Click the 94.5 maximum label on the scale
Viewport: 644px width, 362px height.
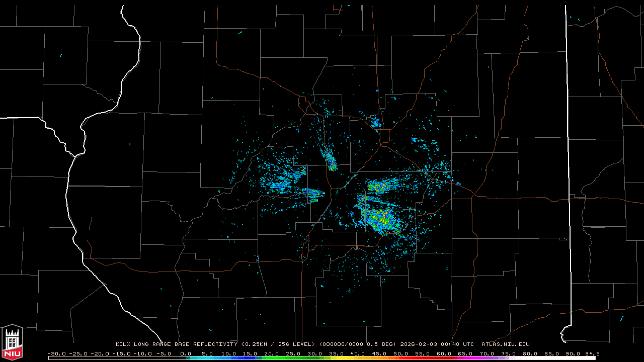coord(592,353)
